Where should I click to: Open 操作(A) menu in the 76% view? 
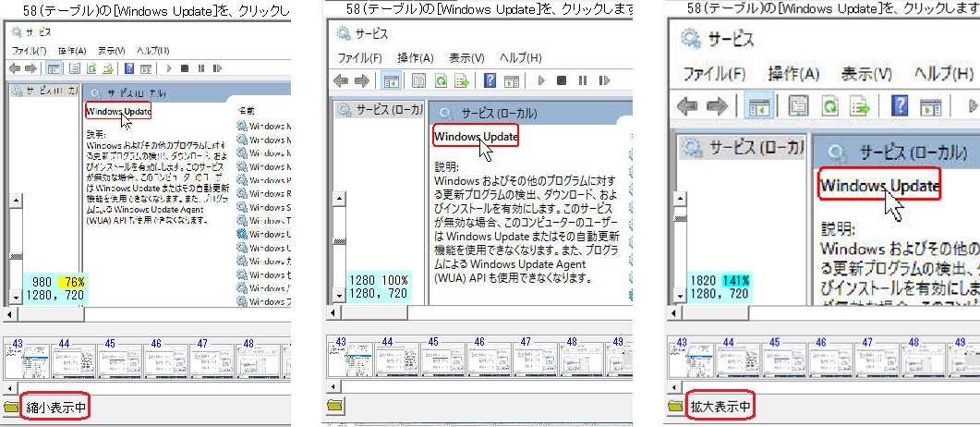pos(72,51)
